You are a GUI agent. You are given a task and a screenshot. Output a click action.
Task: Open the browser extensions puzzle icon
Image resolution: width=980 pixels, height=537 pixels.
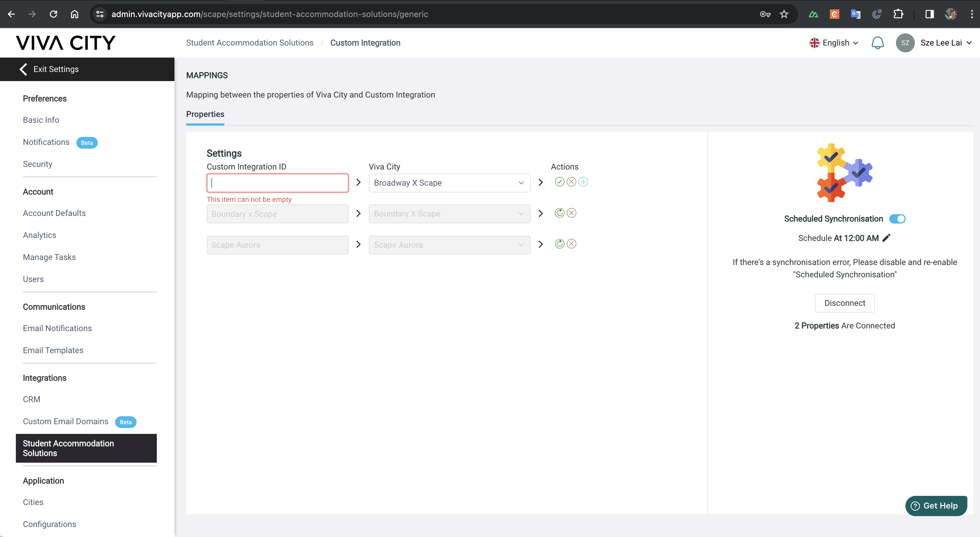pyautogui.click(x=898, y=14)
